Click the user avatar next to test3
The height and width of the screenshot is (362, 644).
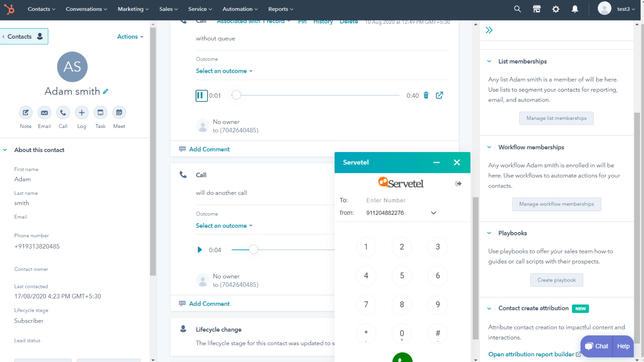coord(604,8)
